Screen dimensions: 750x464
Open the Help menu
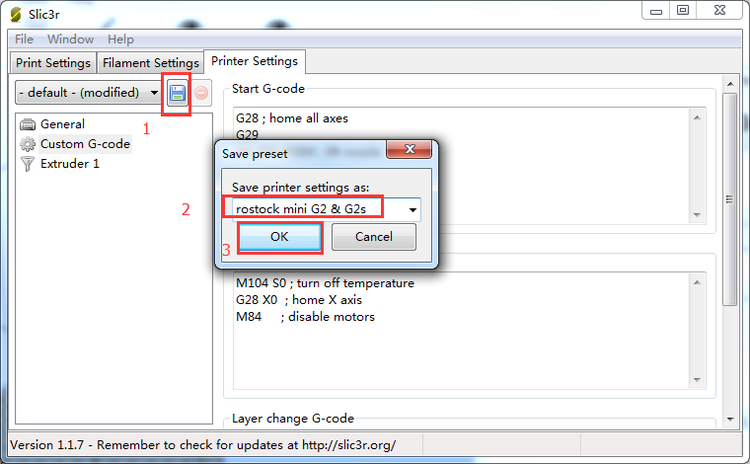tap(121, 39)
